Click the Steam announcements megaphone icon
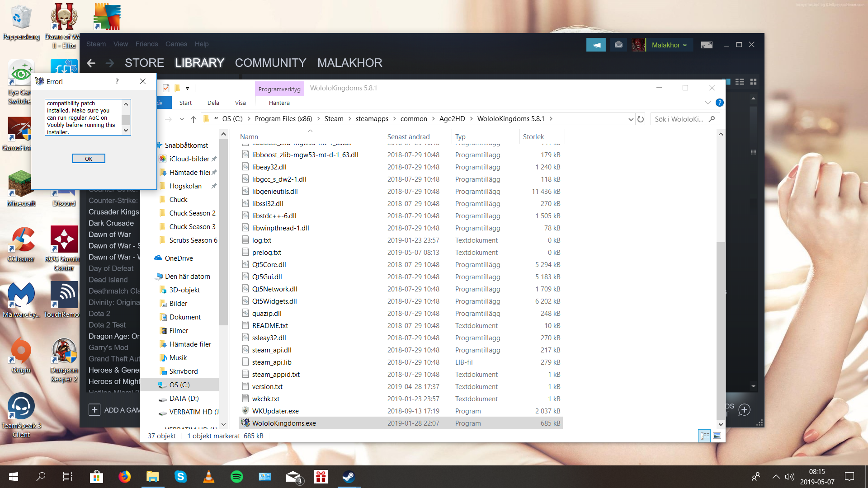 click(x=596, y=45)
